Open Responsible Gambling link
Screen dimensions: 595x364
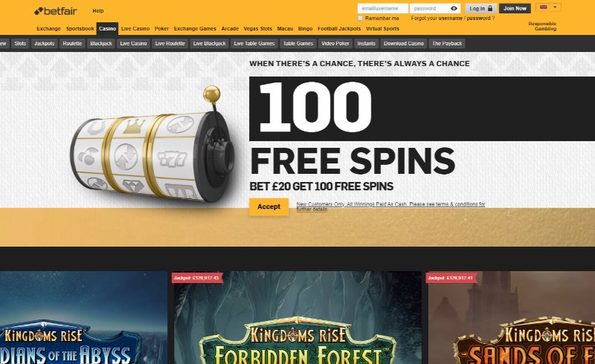pyautogui.click(x=542, y=26)
